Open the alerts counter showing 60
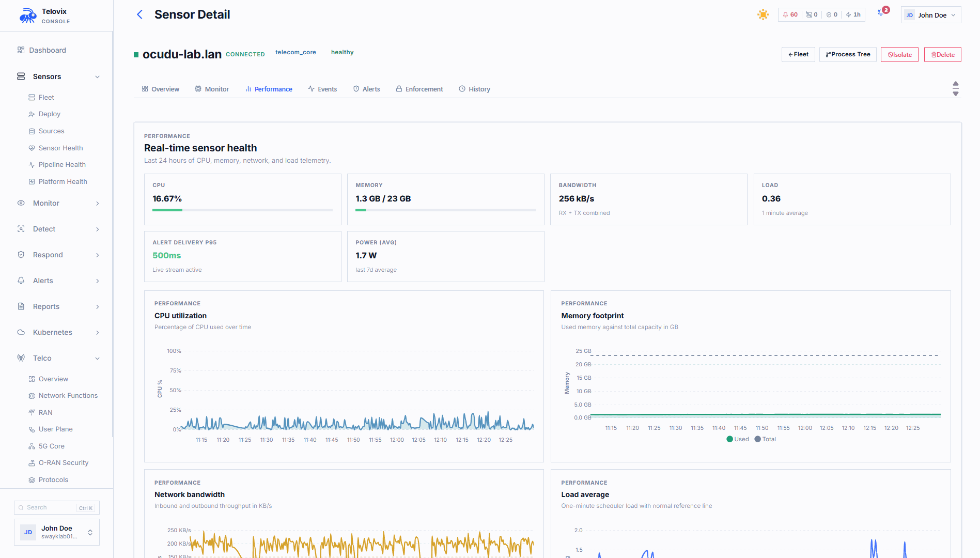 click(790, 14)
